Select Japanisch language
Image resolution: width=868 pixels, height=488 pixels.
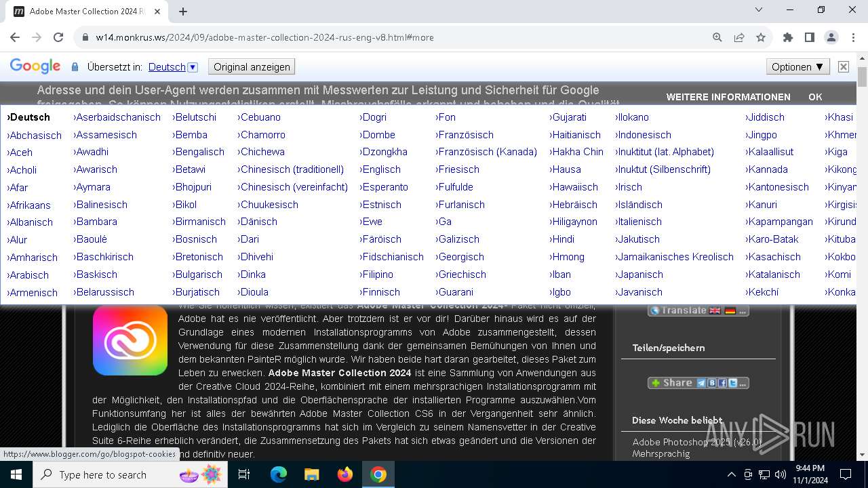tap(639, 274)
